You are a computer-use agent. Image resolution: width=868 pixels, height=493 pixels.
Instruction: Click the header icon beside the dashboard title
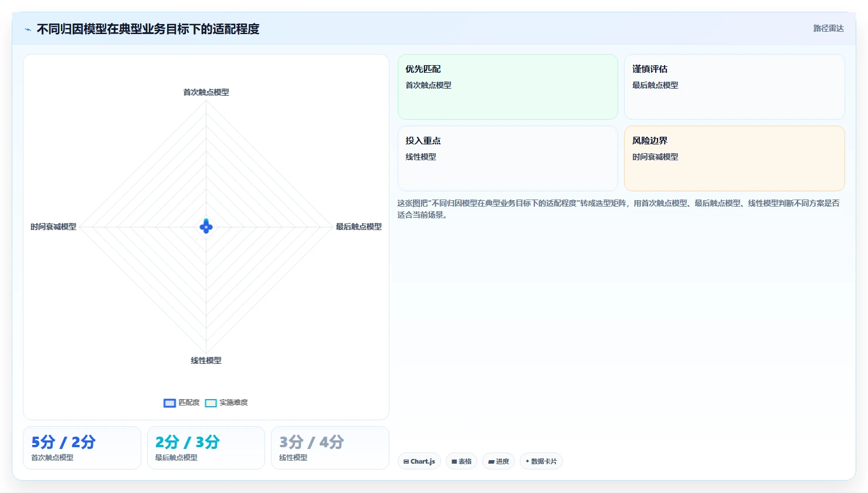(28, 29)
